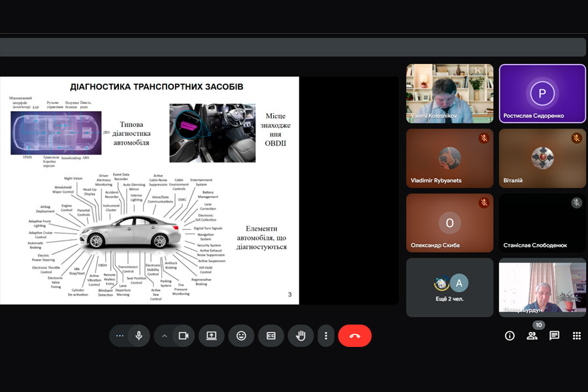The image size is (588, 392).
Task: Turn off the camera
Action: pyautogui.click(x=184, y=336)
